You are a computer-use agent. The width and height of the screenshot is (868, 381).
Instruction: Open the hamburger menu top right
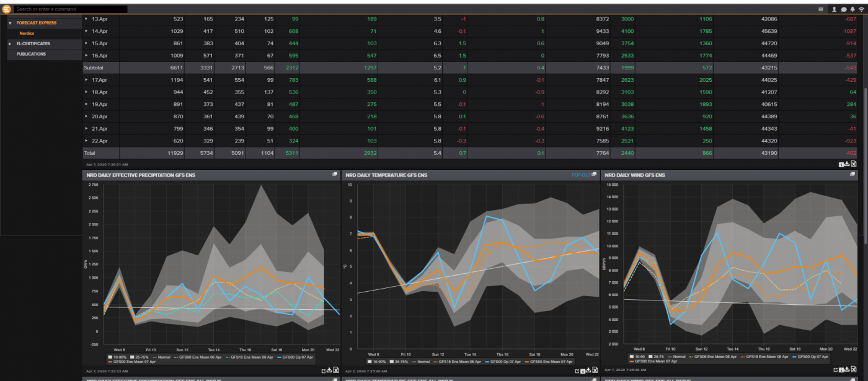click(x=822, y=9)
